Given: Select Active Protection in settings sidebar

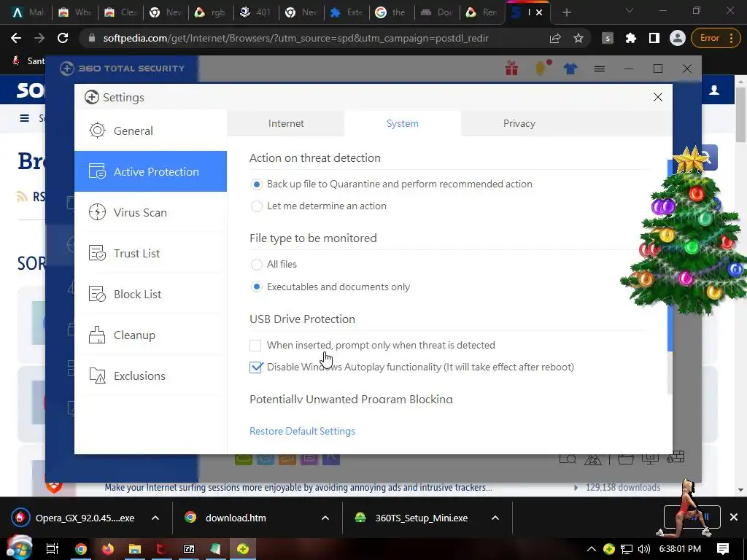Looking at the screenshot, I should tap(150, 171).
